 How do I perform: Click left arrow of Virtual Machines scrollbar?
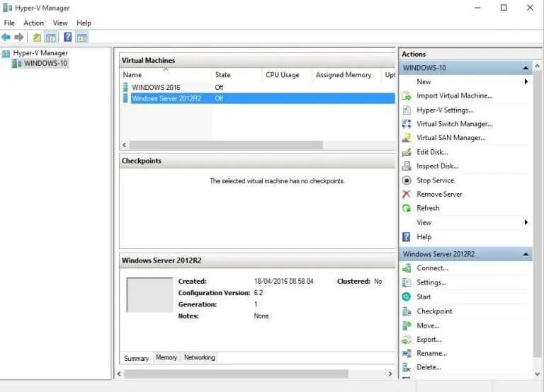point(124,145)
